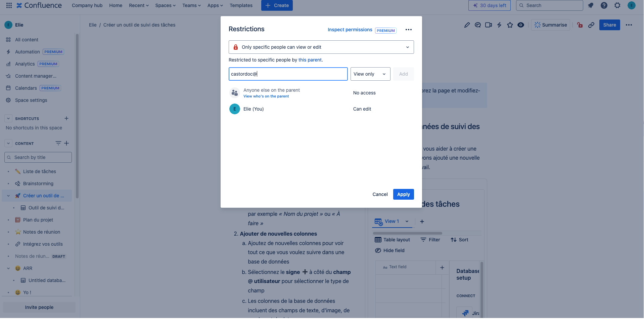Open the help question mark icon
Image resolution: width=644 pixels, height=319 pixels.
point(604,5)
